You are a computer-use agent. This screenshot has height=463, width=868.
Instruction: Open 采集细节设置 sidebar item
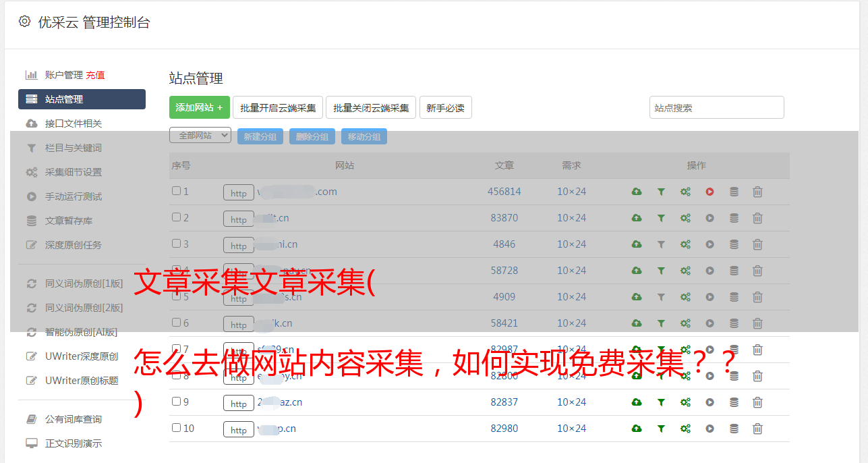click(x=74, y=172)
